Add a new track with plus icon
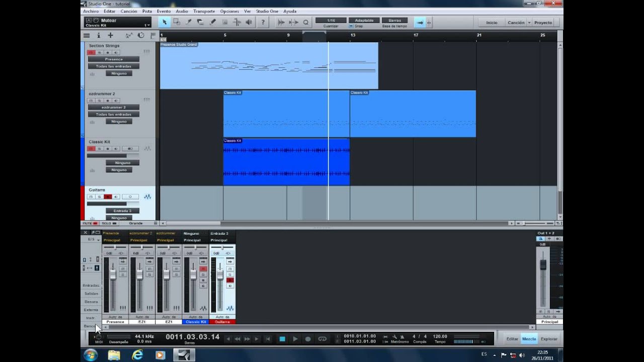 (111, 36)
